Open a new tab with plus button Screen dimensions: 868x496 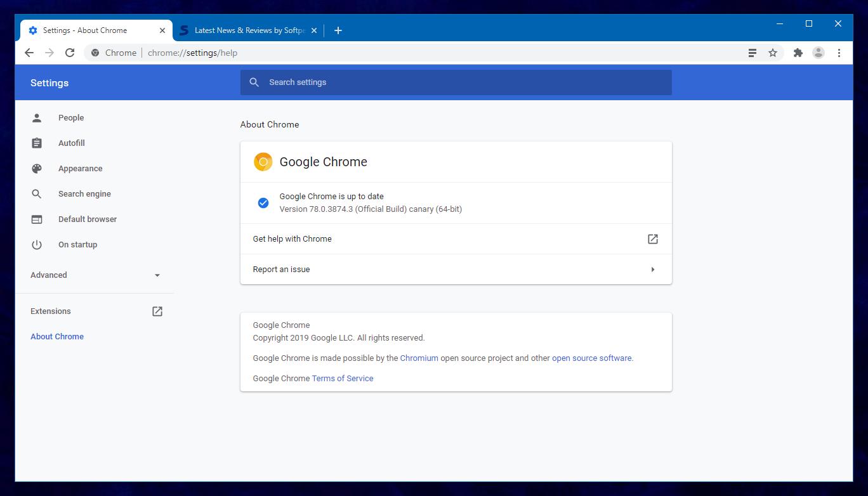(338, 30)
